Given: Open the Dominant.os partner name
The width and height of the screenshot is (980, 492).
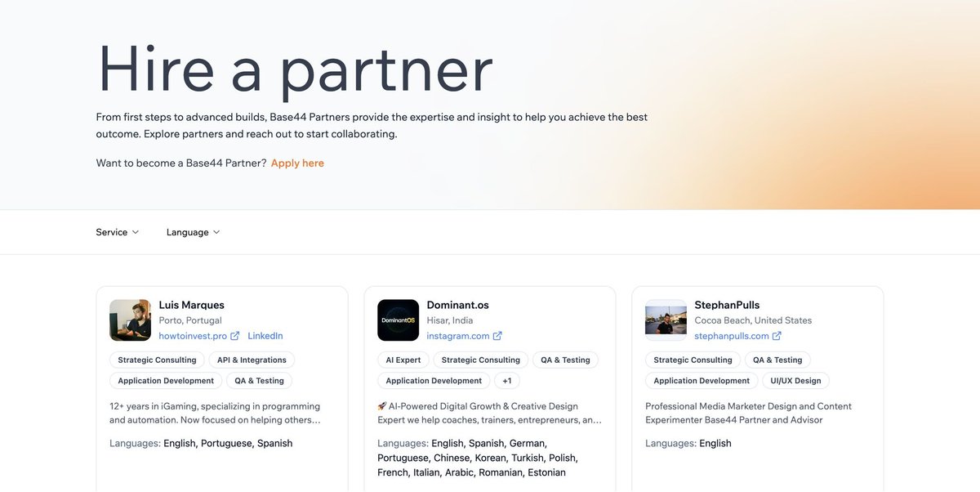Looking at the screenshot, I should [458, 305].
